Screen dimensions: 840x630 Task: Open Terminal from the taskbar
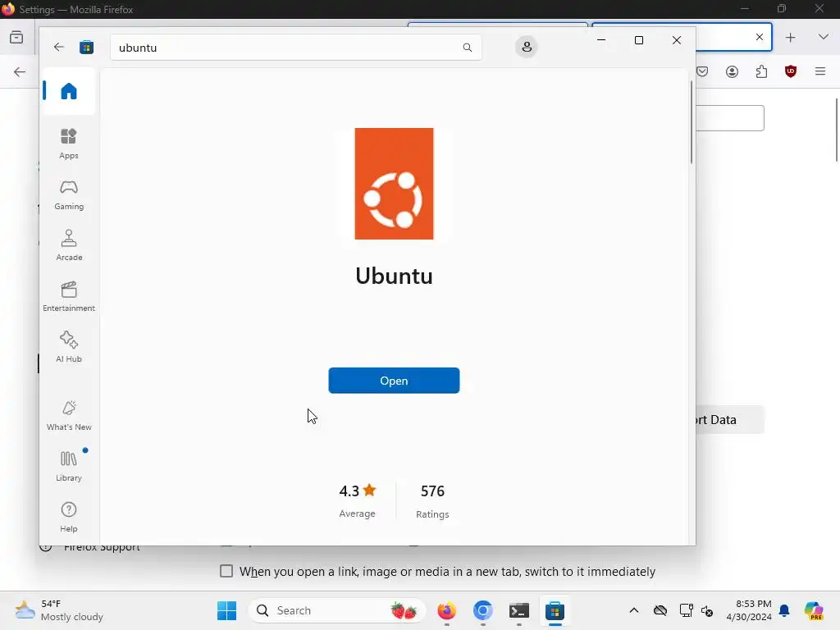pos(518,610)
